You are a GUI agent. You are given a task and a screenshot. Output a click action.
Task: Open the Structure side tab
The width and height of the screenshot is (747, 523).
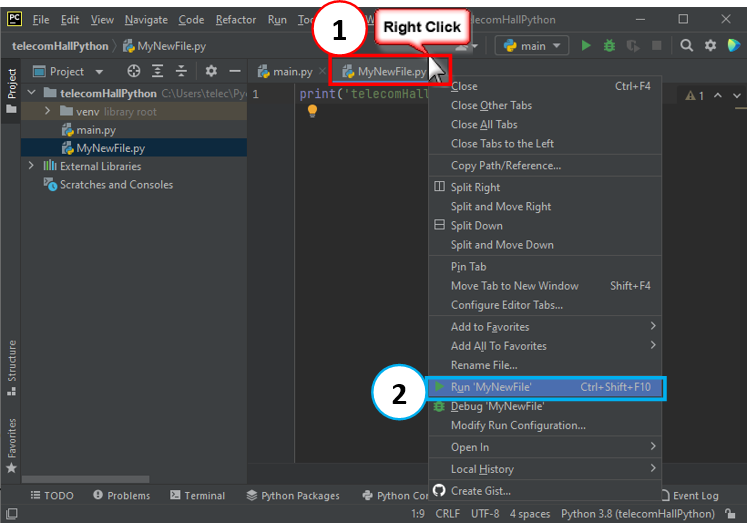tap(11, 368)
